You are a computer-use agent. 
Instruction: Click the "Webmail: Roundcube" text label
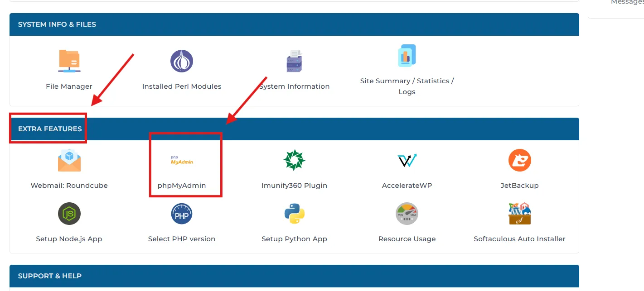[x=69, y=186]
